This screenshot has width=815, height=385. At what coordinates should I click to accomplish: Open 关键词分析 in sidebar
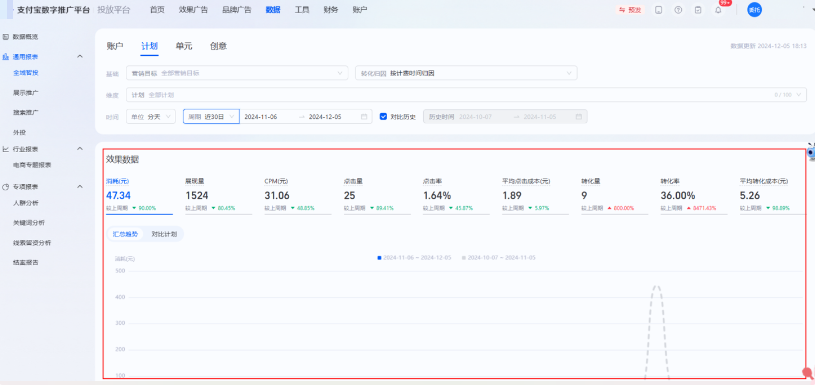29,222
